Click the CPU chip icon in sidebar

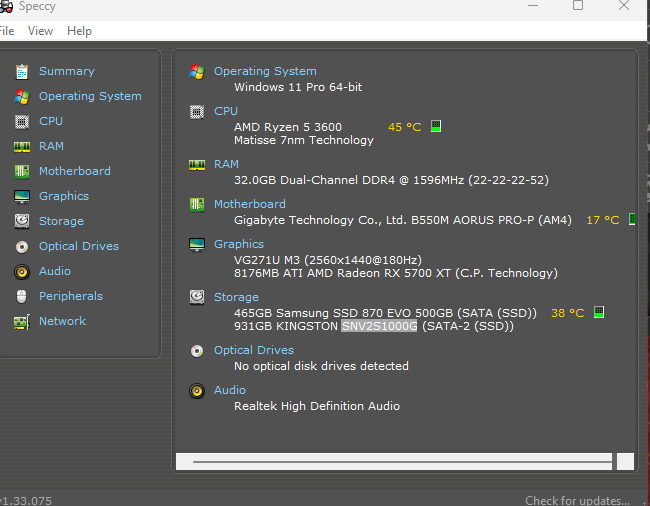tap(22, 122)
